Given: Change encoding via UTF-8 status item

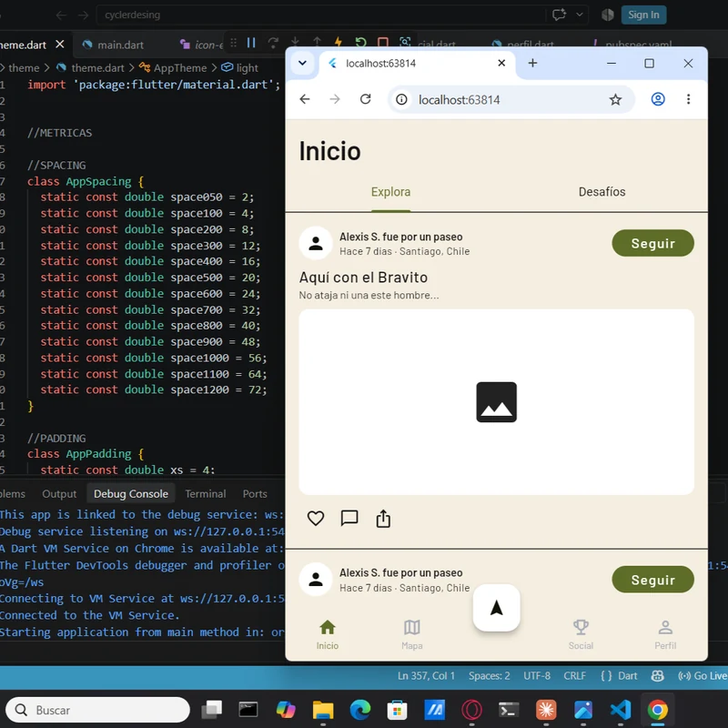Looking at the screenshot, I should [x=537, y=676].
